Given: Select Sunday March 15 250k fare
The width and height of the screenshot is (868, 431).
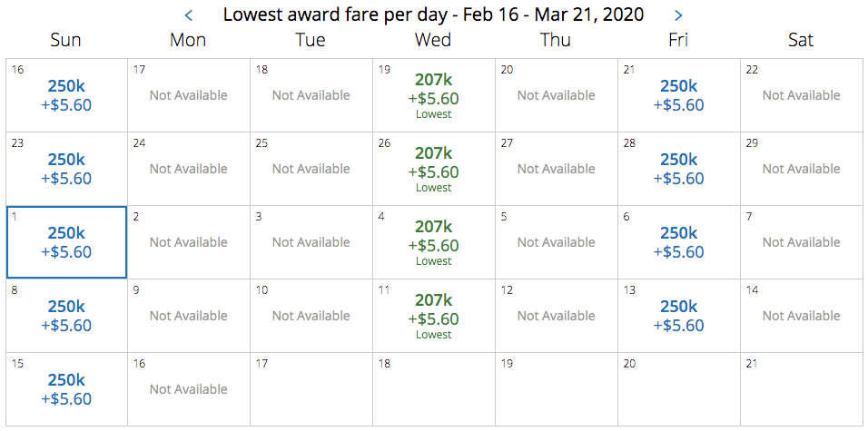Looking at the screenshot, I should 66,389.
